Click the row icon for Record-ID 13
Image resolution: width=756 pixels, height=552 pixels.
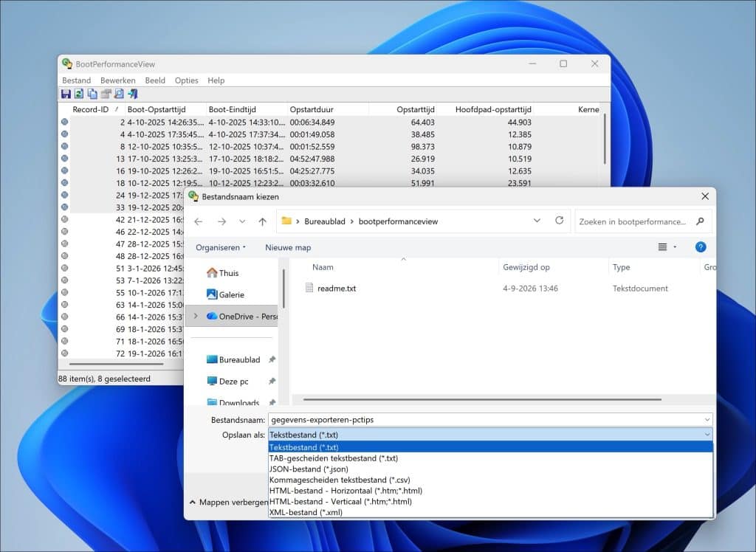[x=65, y=159]
